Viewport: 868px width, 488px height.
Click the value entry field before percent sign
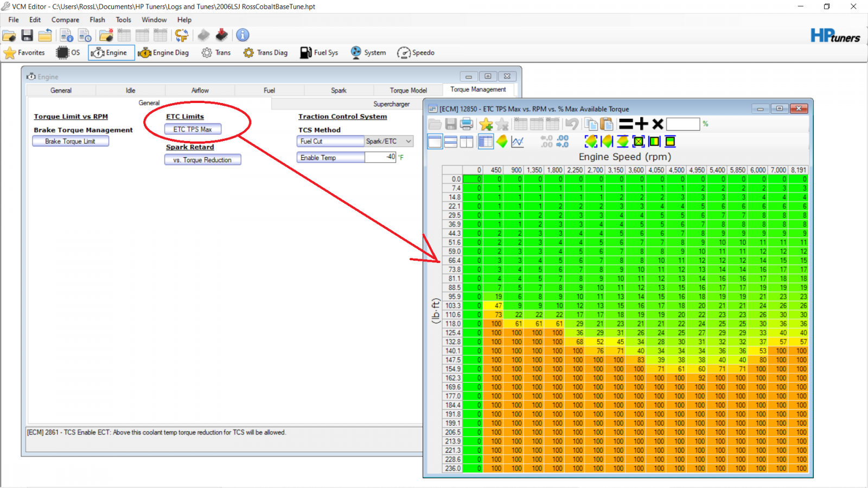point(683,124)
